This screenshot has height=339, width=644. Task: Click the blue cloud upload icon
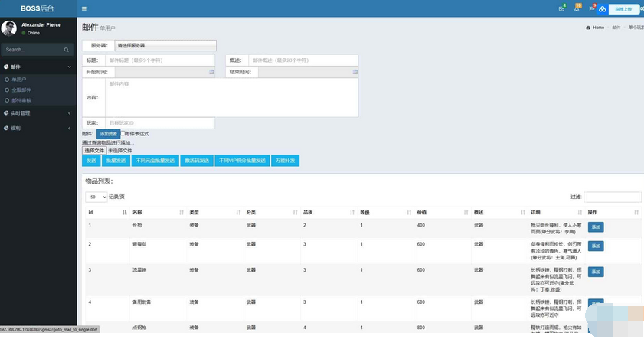tap(602, 9)
